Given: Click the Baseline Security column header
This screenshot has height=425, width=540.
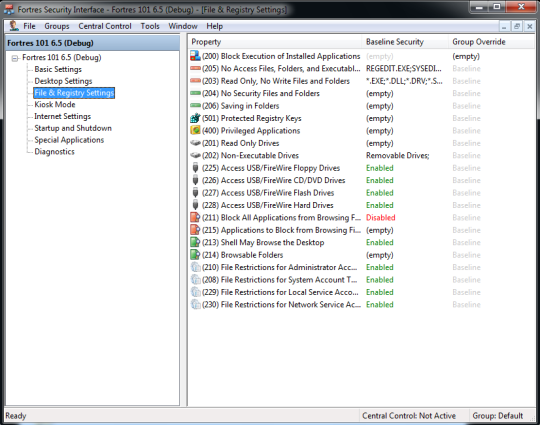Looking at the screenshot, I should pos(405,42).
